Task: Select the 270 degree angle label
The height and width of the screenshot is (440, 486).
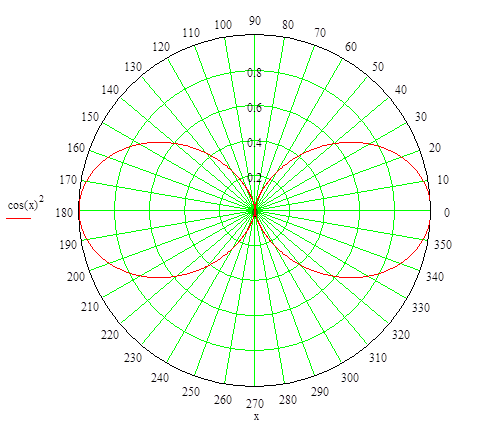Action: [255, 404]
